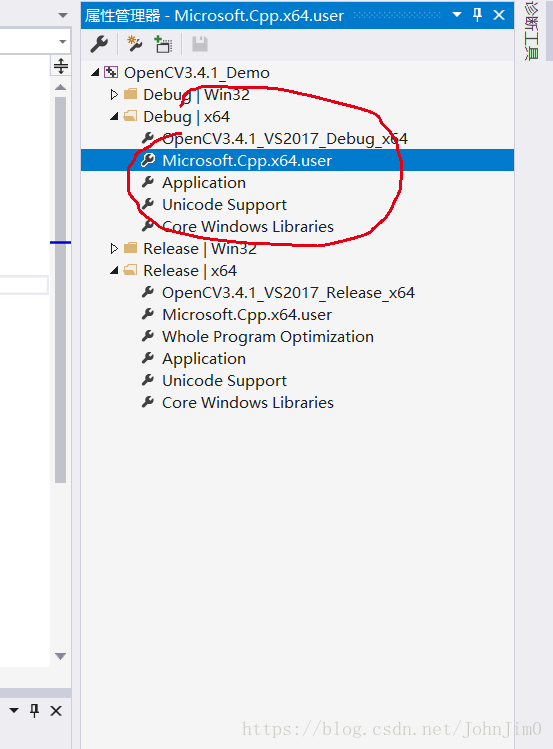Image resolution: width=553 pixels, height=749 pixels.
Task: Select the Debug | x64 configuration
Action: [186, 117]
